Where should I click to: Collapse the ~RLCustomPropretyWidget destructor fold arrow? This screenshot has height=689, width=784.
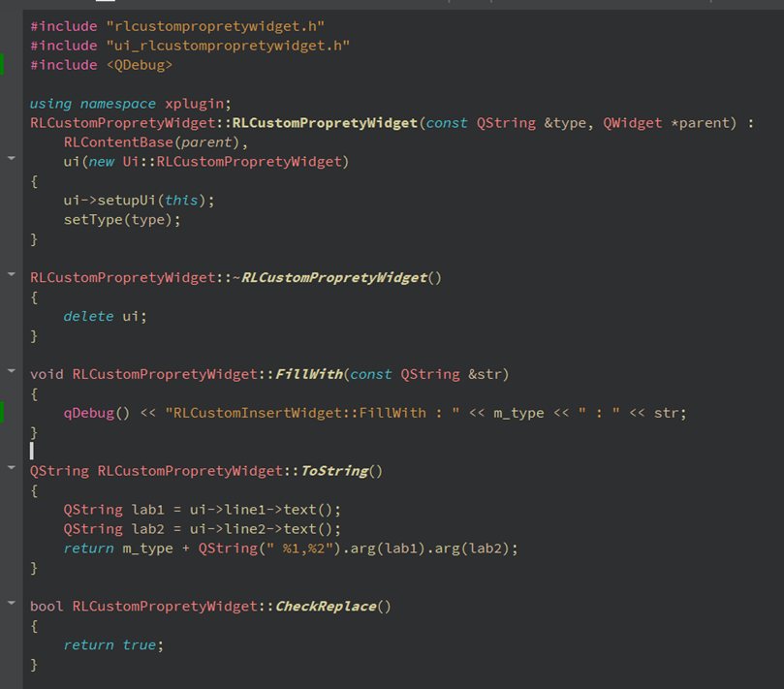click(11, 274)
